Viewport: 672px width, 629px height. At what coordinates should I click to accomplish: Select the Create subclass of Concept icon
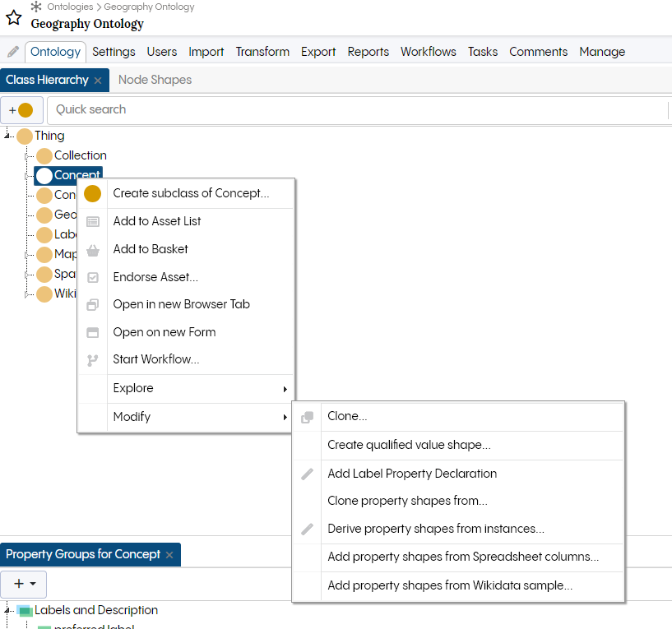pyautogui.click(x=92, y=193)
